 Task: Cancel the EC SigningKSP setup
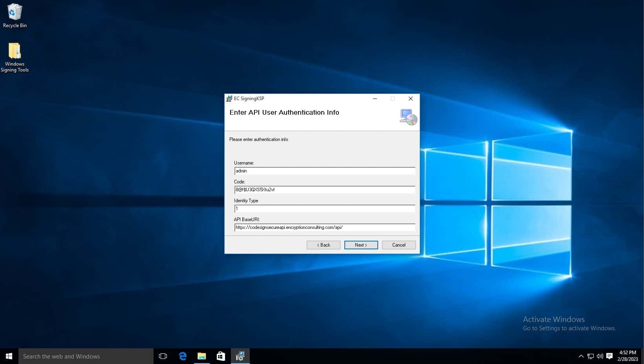point(399,245)
